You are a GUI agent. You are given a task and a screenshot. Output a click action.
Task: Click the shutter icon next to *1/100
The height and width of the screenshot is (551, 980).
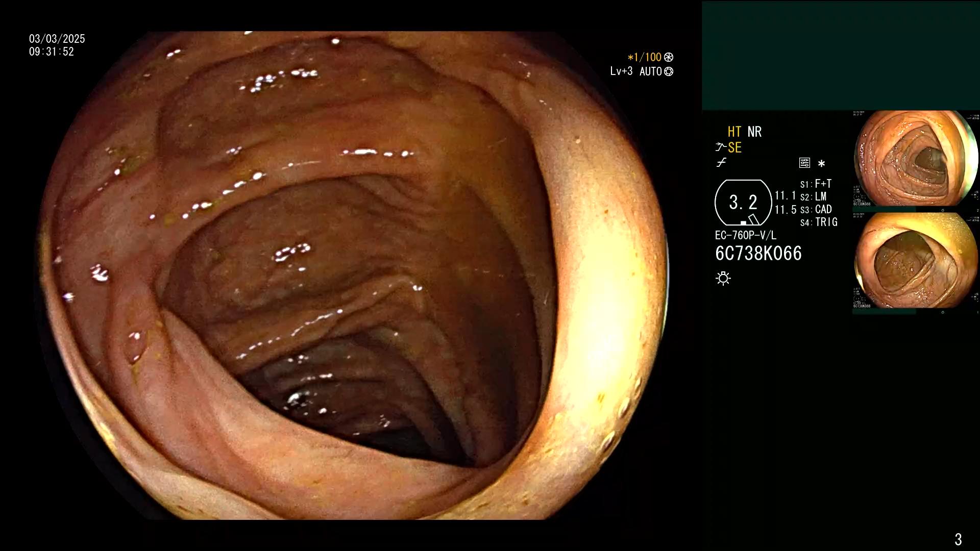tap(669, 57)
